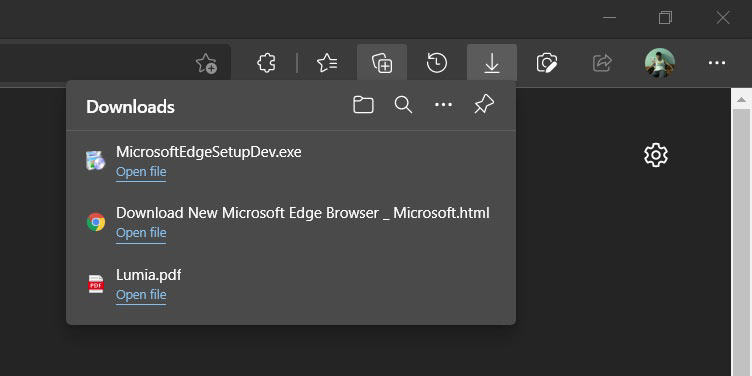This screenshot has height=376, width=752.
Task: Open the History clock icon
Action: tap(437, 63)
